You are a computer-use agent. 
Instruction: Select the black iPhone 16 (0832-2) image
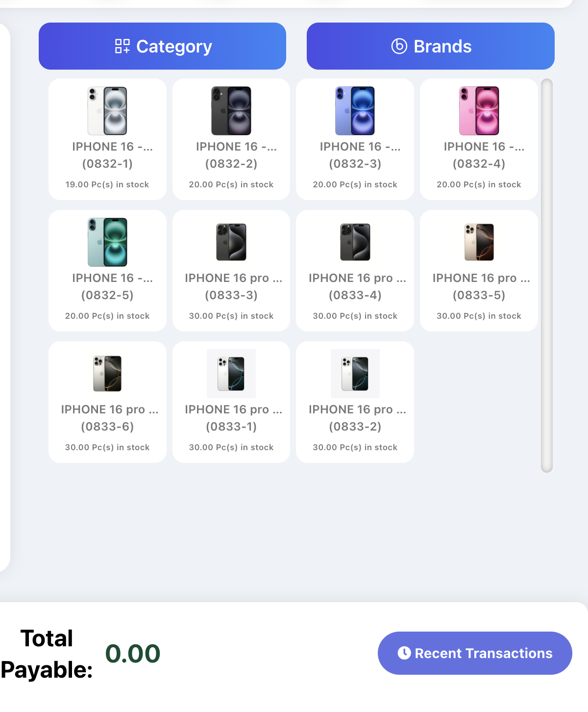(x=231, y=111)
